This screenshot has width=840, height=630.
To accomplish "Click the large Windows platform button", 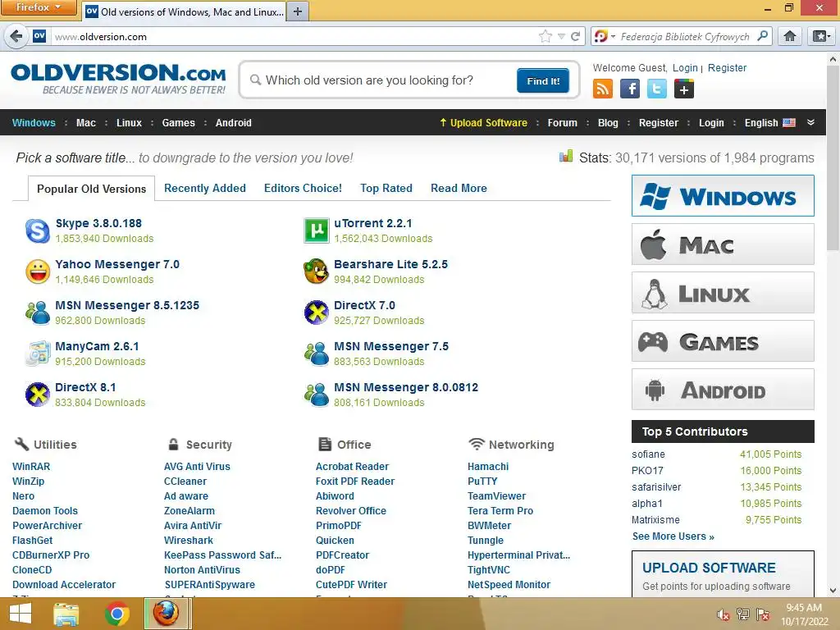I will point(723,196).
